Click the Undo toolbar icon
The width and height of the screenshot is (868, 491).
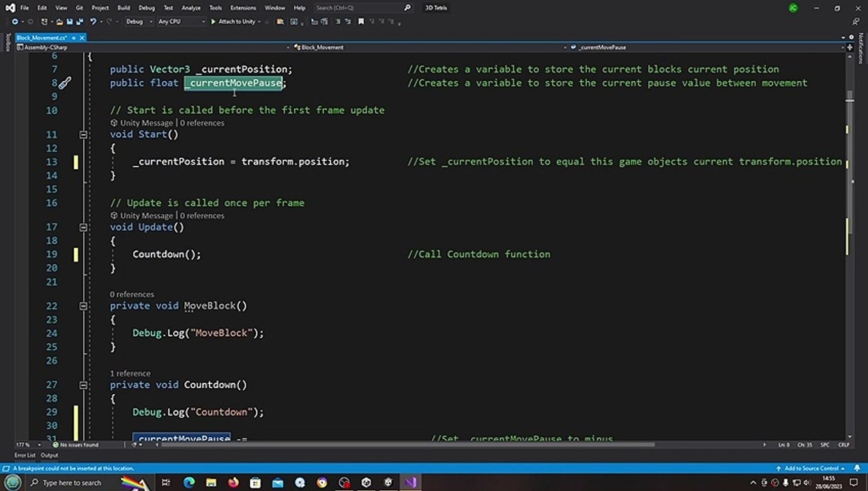[93, 21]
